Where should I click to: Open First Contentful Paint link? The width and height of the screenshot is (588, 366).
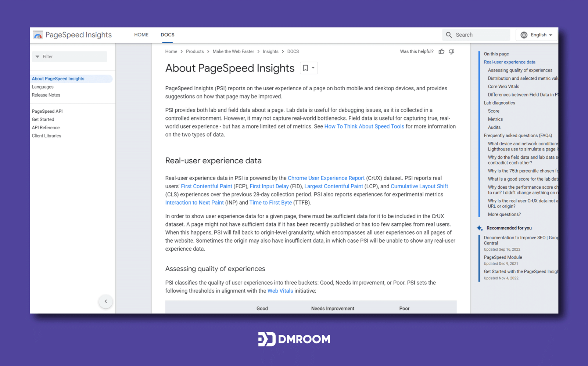207,186
